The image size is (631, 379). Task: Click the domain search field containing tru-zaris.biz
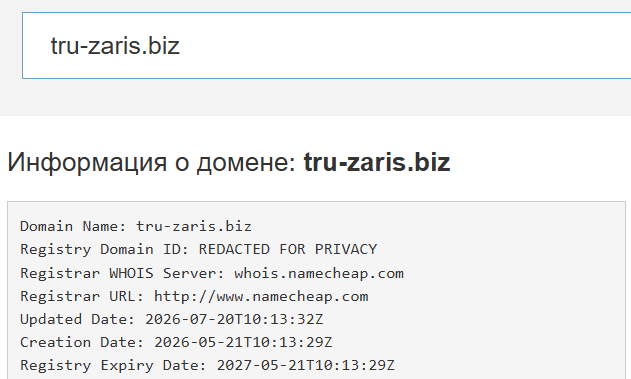pos(326,45)
